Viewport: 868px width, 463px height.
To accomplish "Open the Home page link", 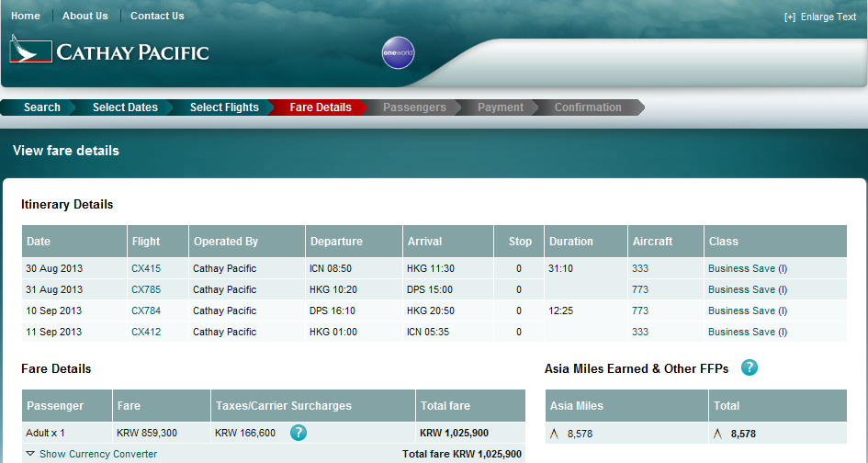I will click(26, 16).
